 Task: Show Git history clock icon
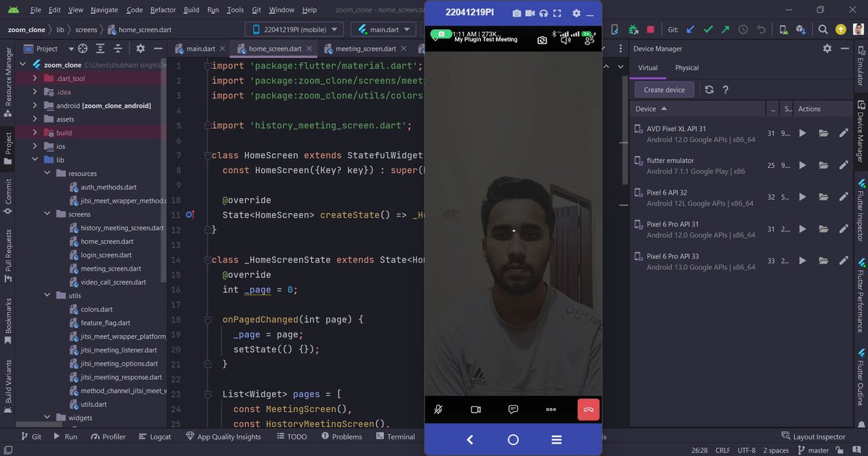coord(743,30)
